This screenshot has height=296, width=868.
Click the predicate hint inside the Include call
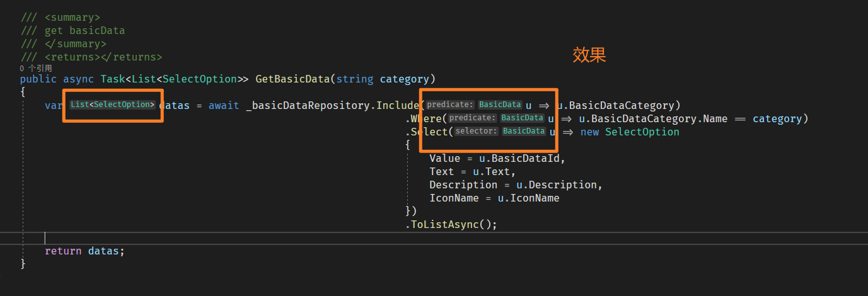point(450,105)
